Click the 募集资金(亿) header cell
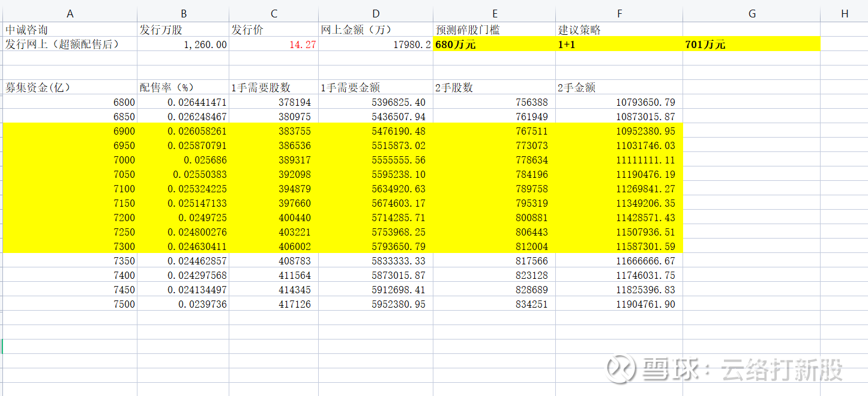Image resolution: width=868 pixels, height=396 pixels. pyautogui.click(x=70, y=87)
